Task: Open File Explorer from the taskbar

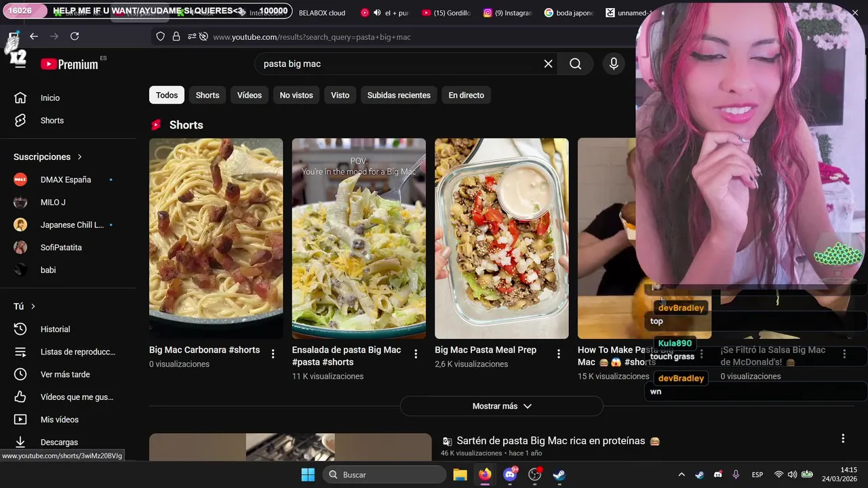Action: coord(460,474)
